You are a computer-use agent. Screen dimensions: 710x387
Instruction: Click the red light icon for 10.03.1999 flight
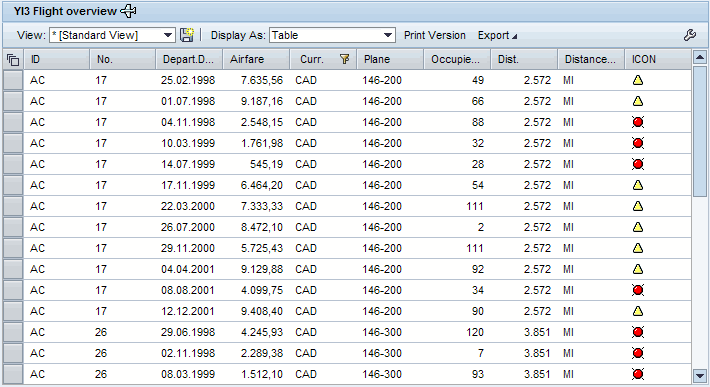(x=638, y=143)
